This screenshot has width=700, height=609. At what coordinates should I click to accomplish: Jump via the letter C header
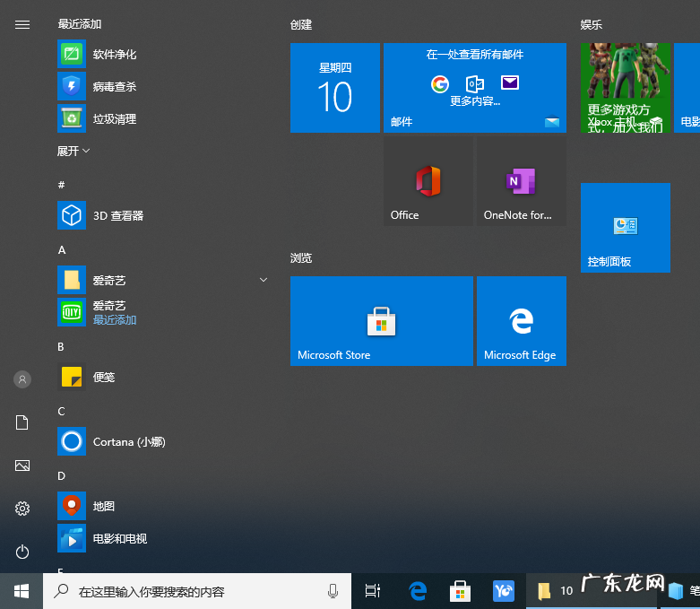[61, 411]
